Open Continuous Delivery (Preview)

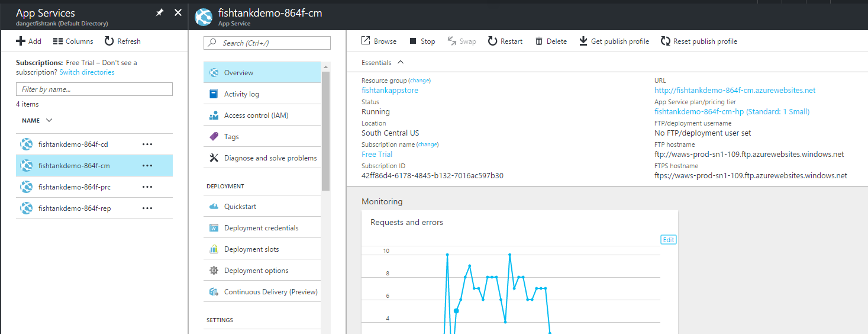[x=262, y=292]
